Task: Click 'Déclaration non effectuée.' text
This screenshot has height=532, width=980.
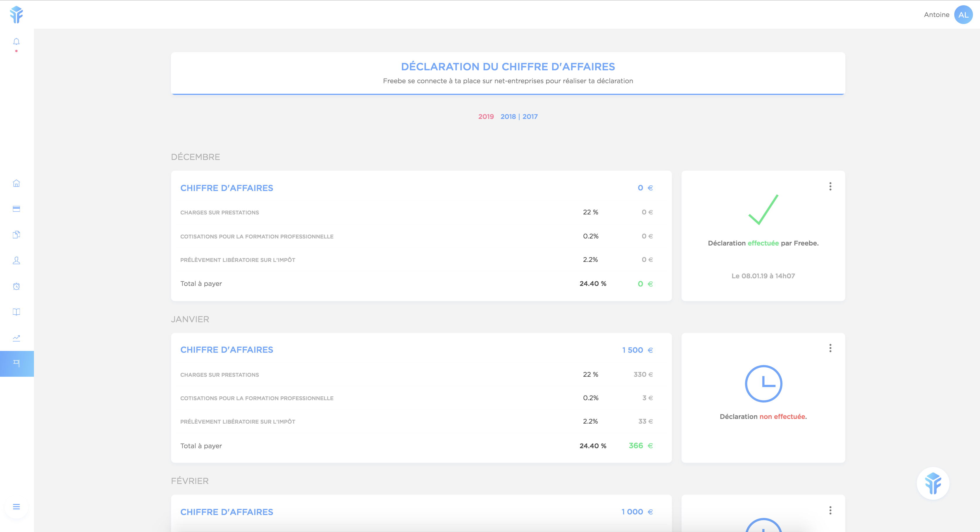Action: 763,417
